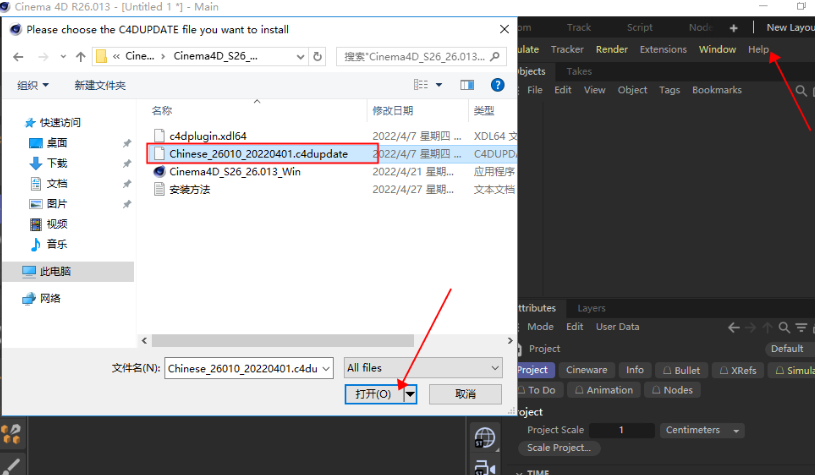Add a new layout with plus icon

(x=733, y=28)
